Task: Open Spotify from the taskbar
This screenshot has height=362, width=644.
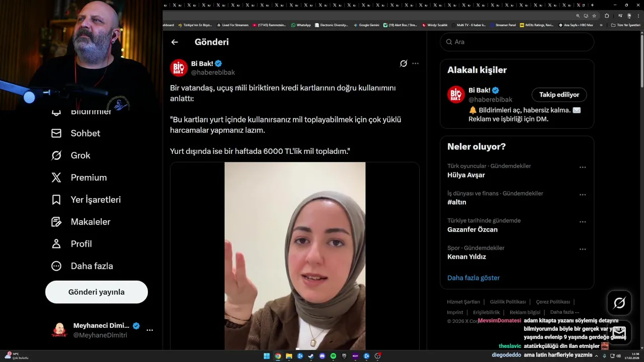Action: pyautogui.click(x=333, y=356)
